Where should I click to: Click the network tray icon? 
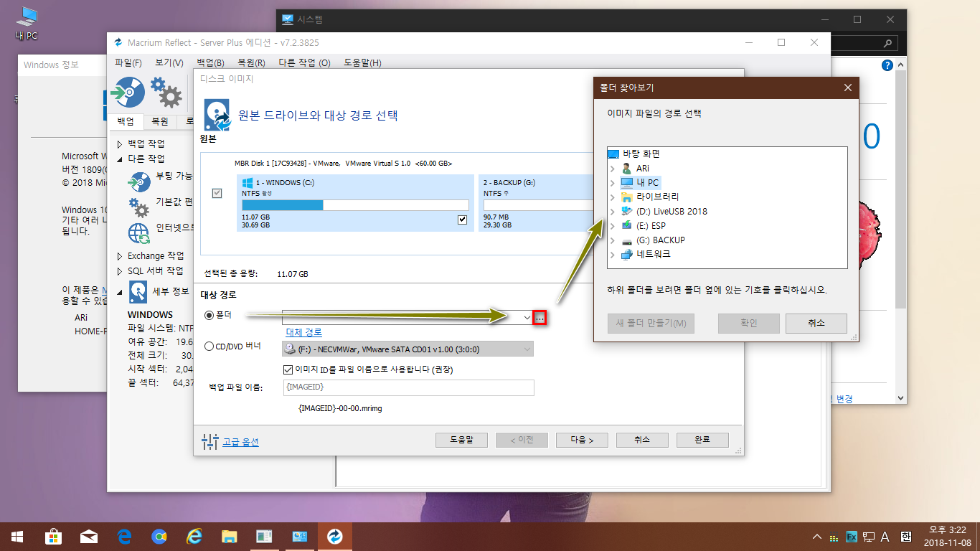point(869,537)
